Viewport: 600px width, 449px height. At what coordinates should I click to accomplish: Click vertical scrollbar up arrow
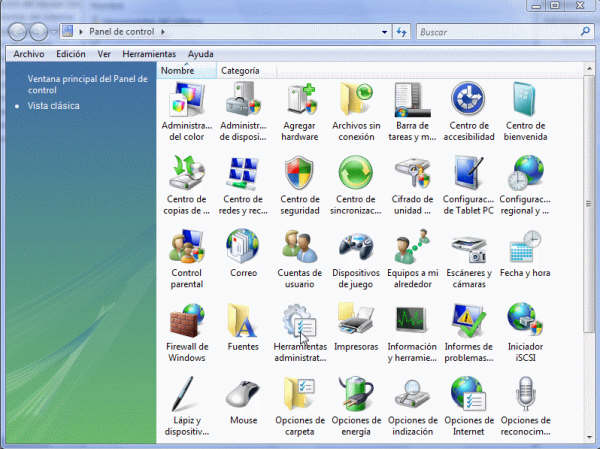pyautogui.click(x=589, y=69)
